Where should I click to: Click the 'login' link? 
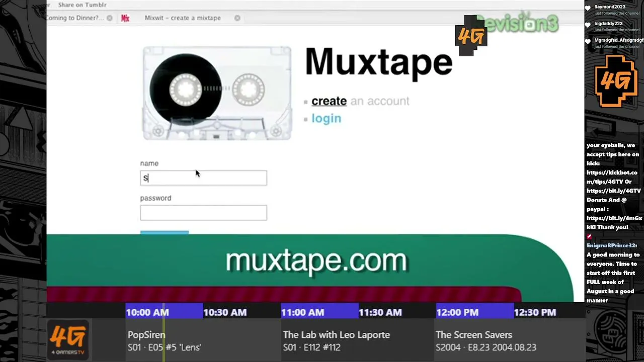[326, 119]
